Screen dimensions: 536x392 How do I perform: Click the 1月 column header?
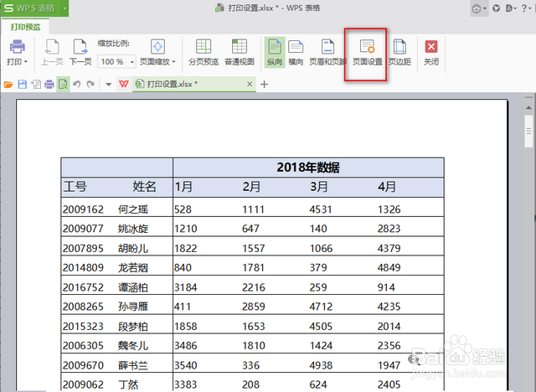click(x=183, y=187)
